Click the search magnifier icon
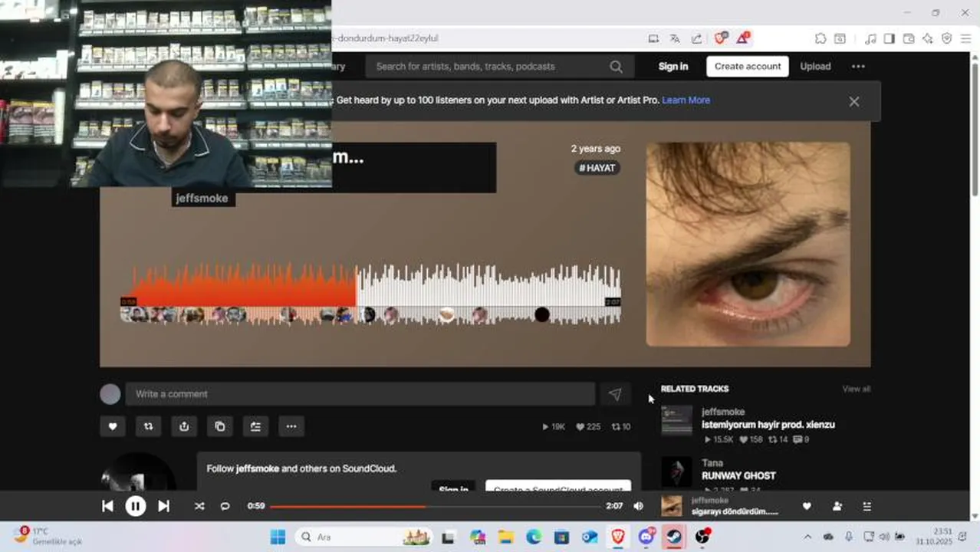 click(x=616, y=67)
